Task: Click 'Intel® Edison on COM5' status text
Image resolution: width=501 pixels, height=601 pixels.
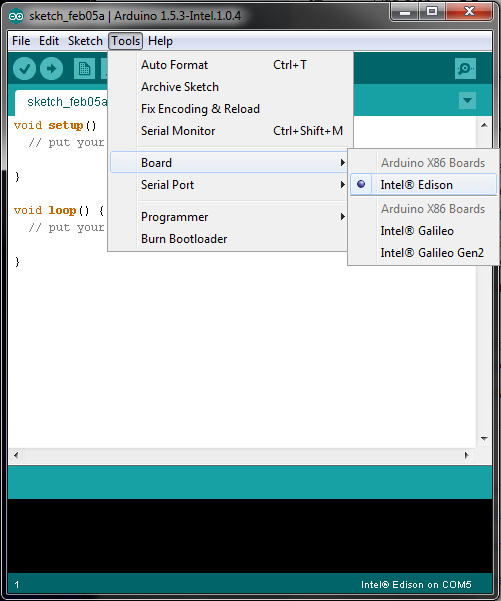Action: point(416,585)
